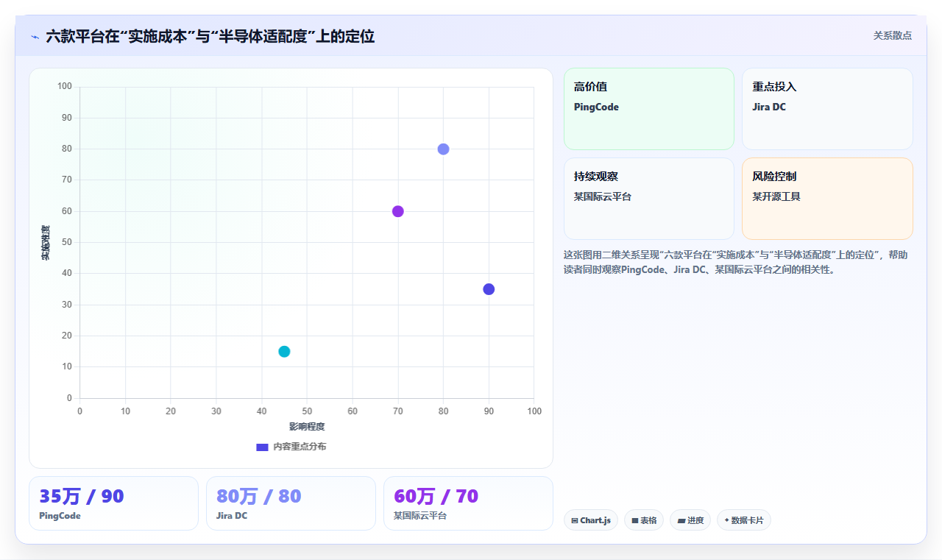Click the 表格 chip icon
This screenshot has height=560, width=942.
635,520
